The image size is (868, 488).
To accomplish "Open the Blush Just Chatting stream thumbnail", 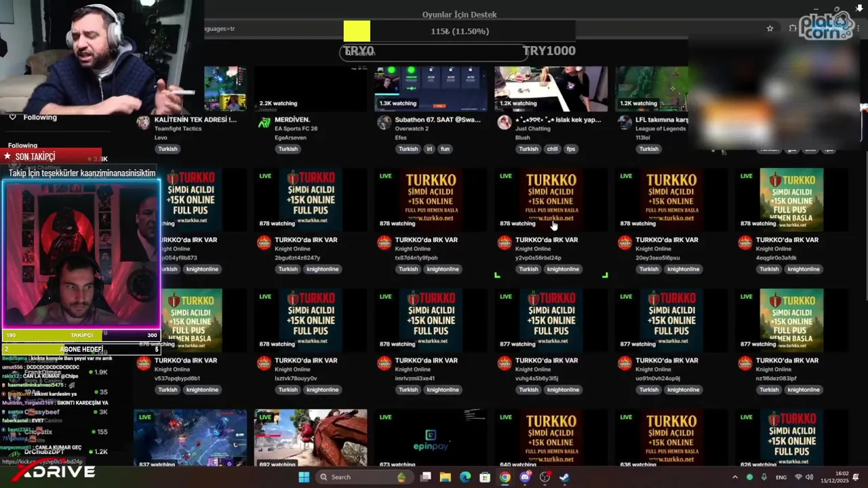I will tap(551, 88).
